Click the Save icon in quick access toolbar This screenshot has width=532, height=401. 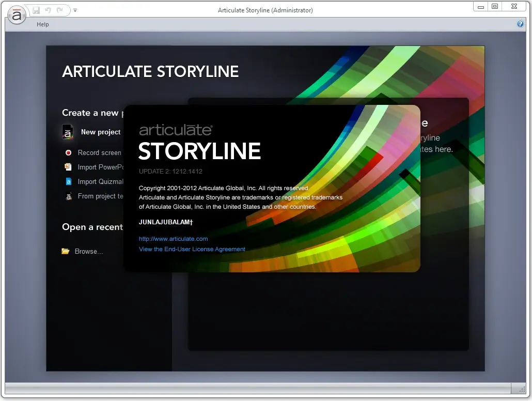(x=36, y=10)
